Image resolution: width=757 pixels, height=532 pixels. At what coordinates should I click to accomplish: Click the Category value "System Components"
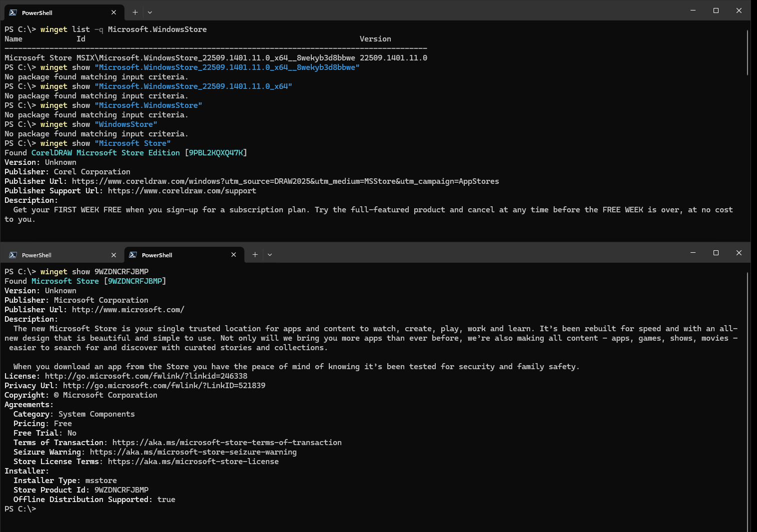coord(96,414)
